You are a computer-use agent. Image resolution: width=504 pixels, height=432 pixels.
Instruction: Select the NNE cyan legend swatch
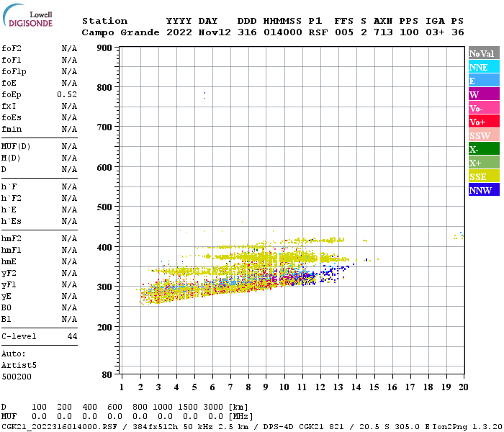tap(484, 67)
